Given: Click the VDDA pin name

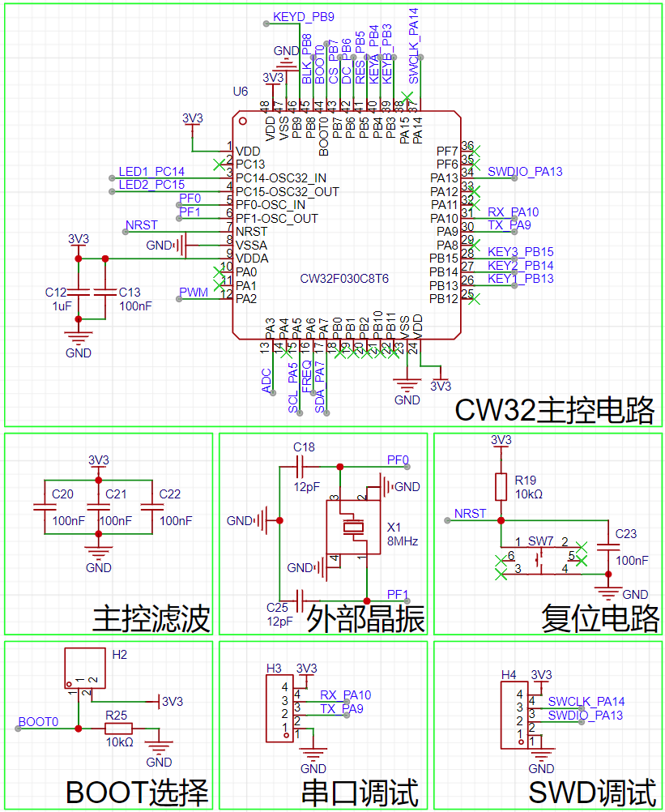Looking at the screenshot, I should (x=252, y=259).
